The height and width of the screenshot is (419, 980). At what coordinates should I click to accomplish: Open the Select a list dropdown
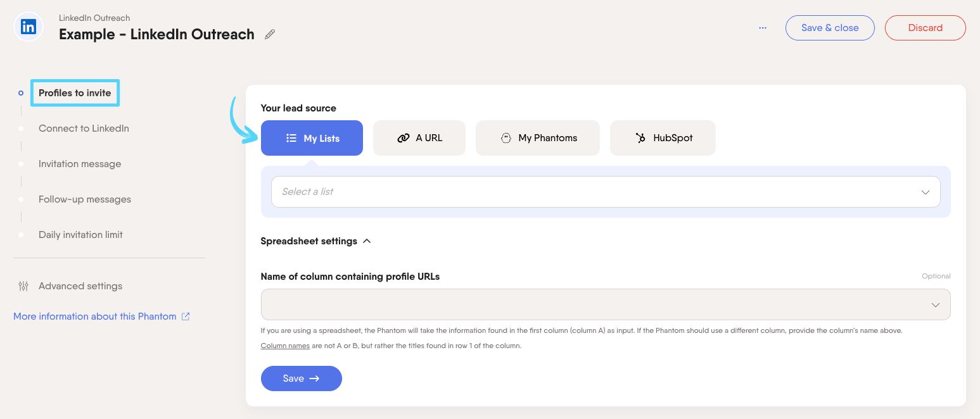coord(606,192)
